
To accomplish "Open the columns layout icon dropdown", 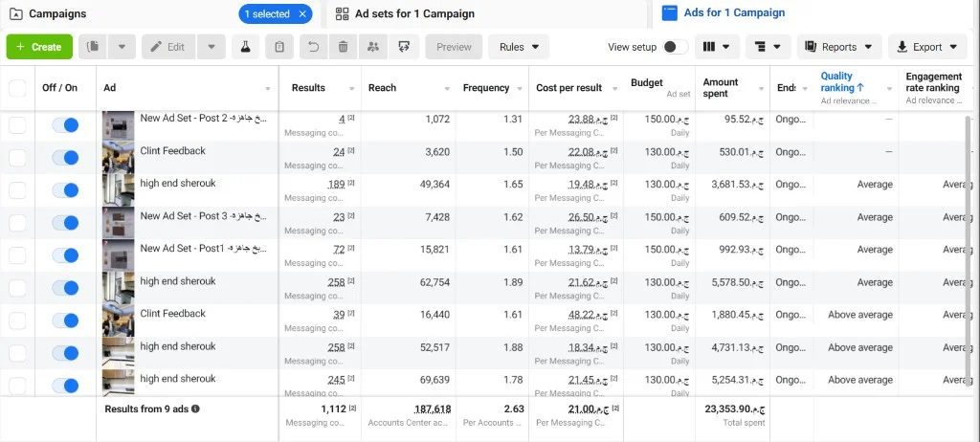I will (717, 47).
